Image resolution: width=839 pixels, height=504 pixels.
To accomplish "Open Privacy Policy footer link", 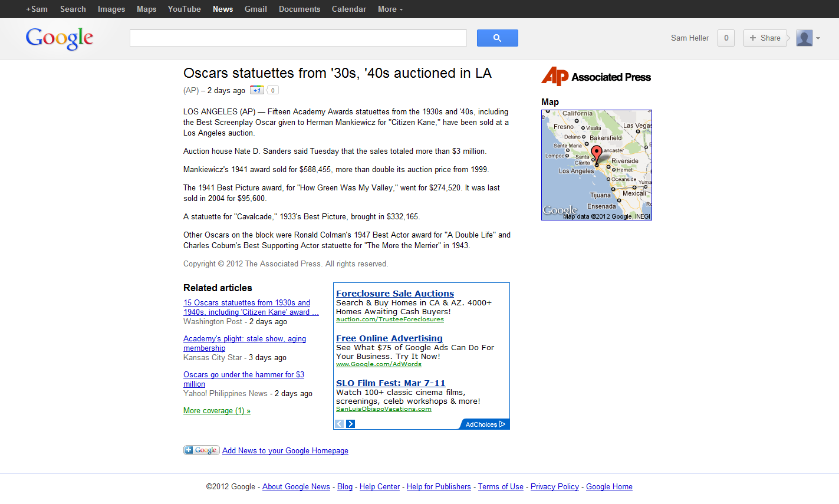I will click(555, 487).
